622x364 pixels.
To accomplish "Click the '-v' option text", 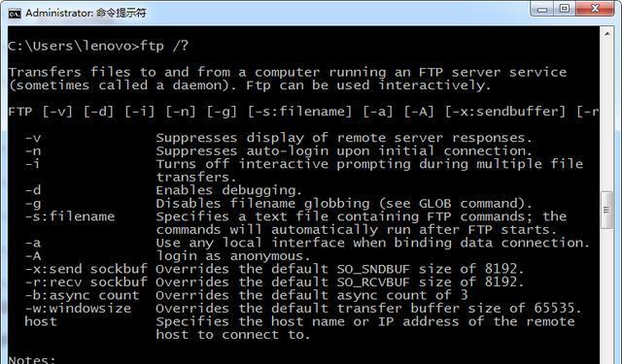I will pyautogui.click(x=33, y=138).
